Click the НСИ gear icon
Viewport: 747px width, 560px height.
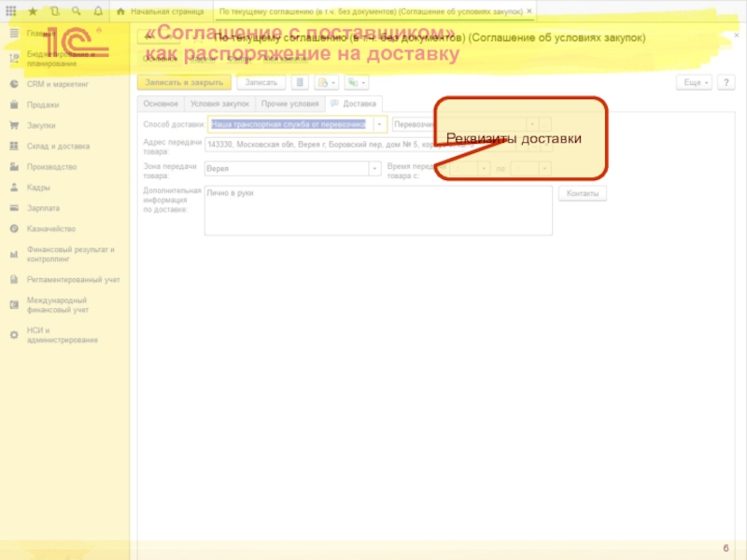click(x=14, y=335)
